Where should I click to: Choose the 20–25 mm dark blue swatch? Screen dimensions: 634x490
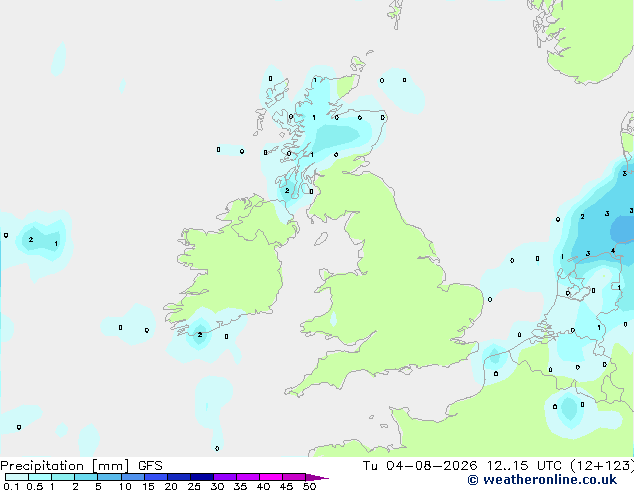(x=179, y=477)
